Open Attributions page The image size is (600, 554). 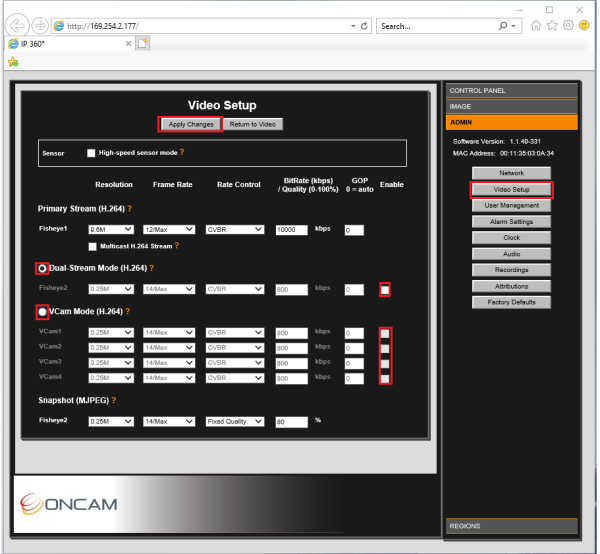pyautogui.click(x=511, y=286)
